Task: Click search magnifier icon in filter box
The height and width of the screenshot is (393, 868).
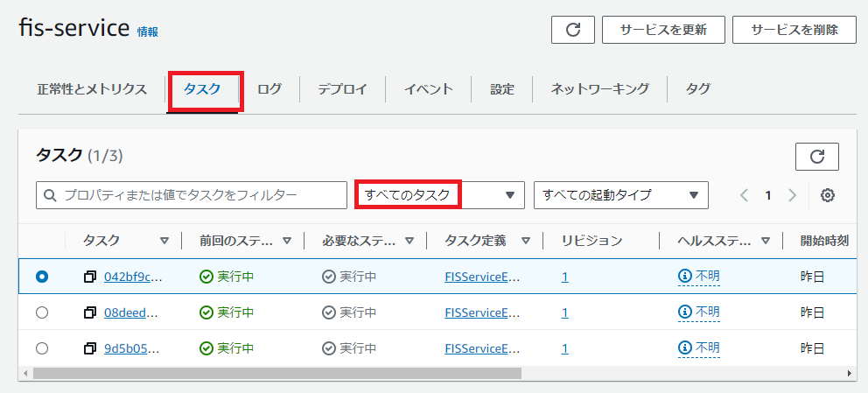Action: coord(51,195)
